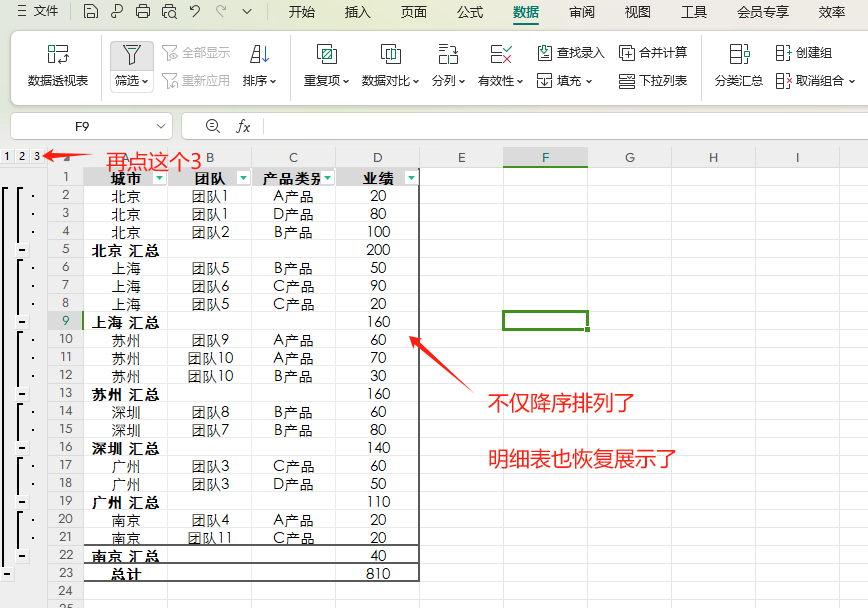The image size is (868, 608).
Task: Switch to the 视图 tab
Action: click(x=638, y=12)
